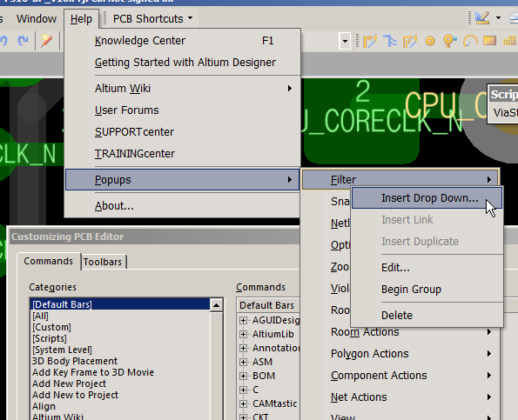Choose Getting Started with Altium Designer
This screenshot has width=518, height=420.
point(183,63)
